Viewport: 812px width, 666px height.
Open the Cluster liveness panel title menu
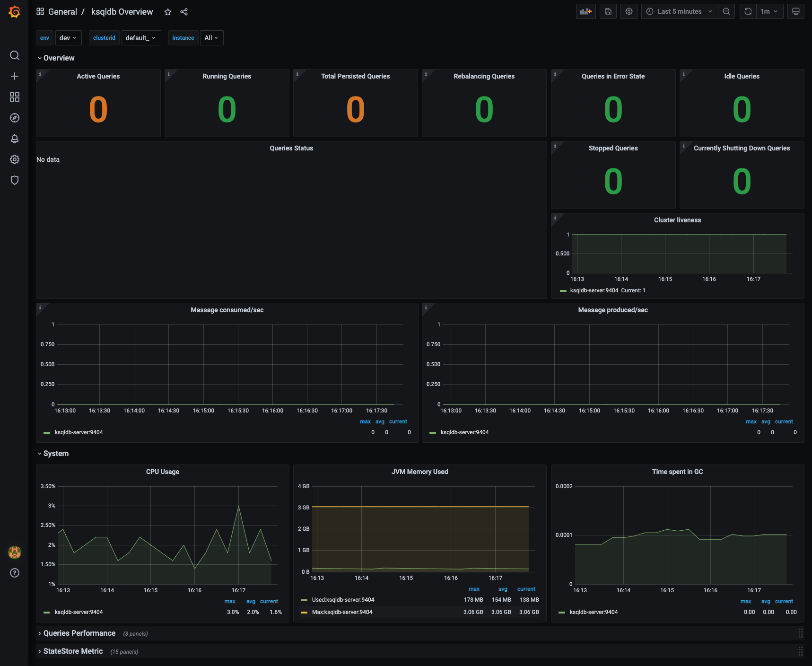[678, 220]
